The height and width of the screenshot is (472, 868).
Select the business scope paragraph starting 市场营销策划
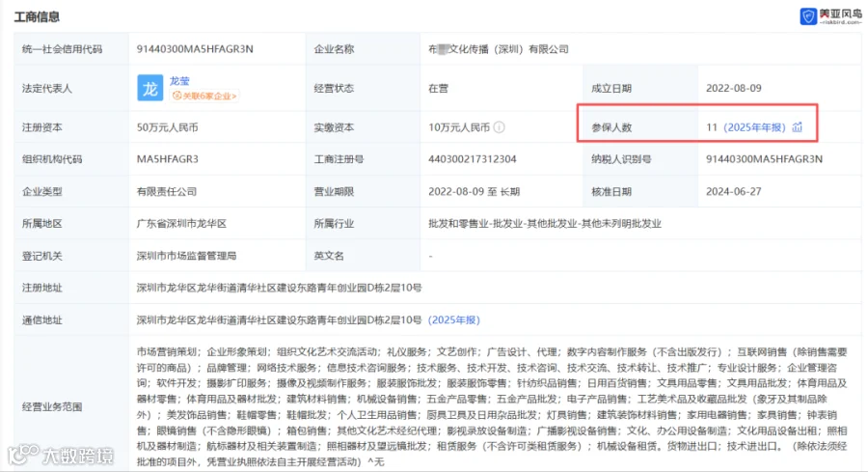click(x=492, y=406)
